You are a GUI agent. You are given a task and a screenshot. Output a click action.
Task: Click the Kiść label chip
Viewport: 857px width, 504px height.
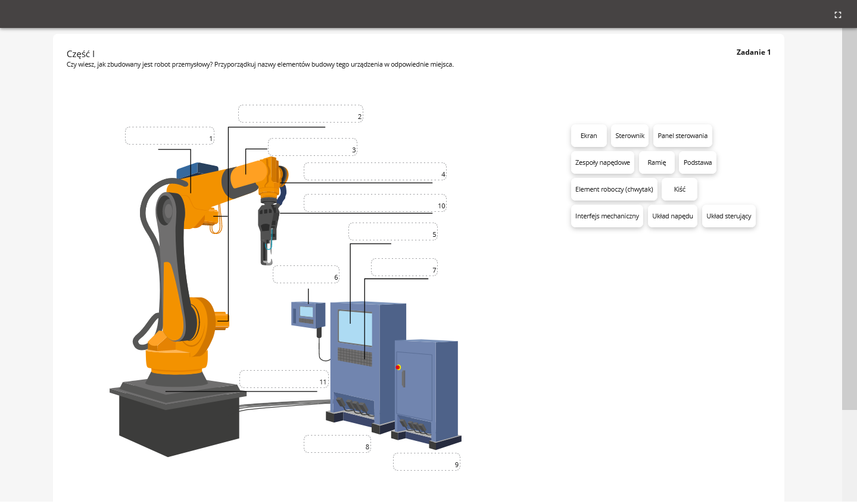tap(680, 189)
